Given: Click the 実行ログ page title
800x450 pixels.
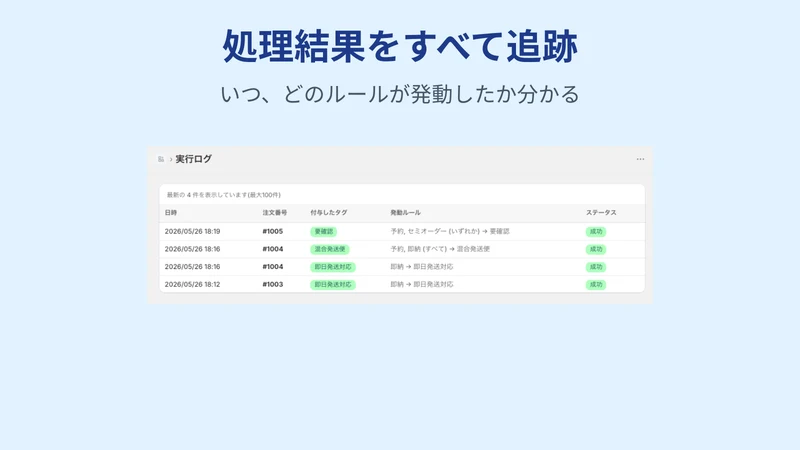Looking at the screenshot, I should (x=193, y=159).
